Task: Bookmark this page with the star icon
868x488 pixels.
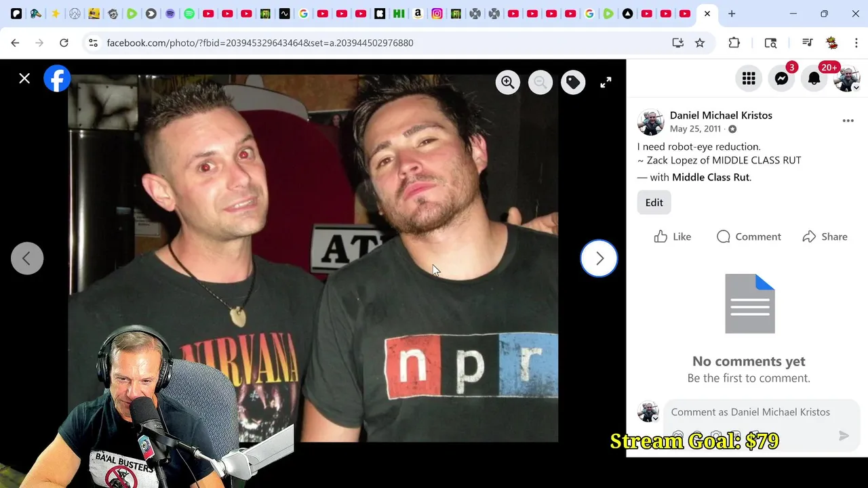Action: point(700,43)
